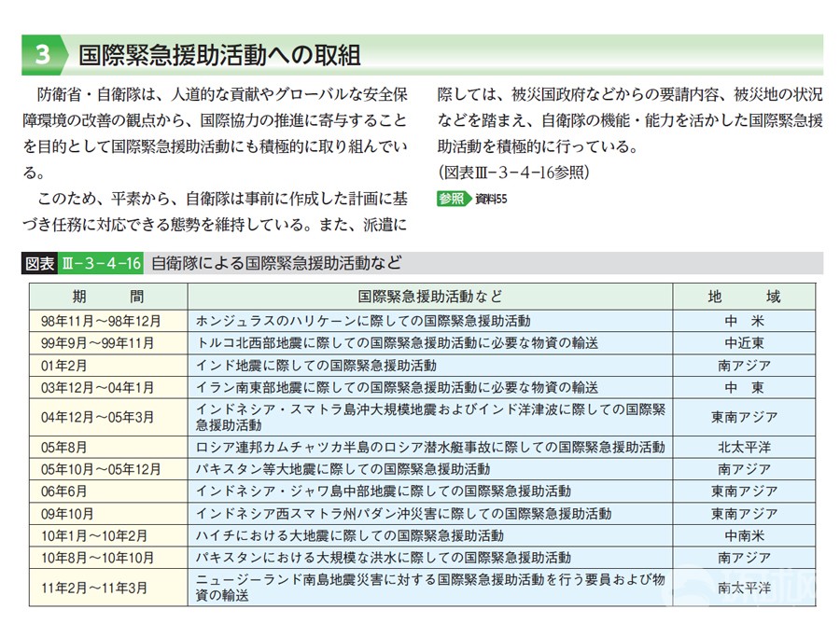Screen dimensions: 840x623
Task: Click the 北太平洋 region cell
Action: coord(744,447)
